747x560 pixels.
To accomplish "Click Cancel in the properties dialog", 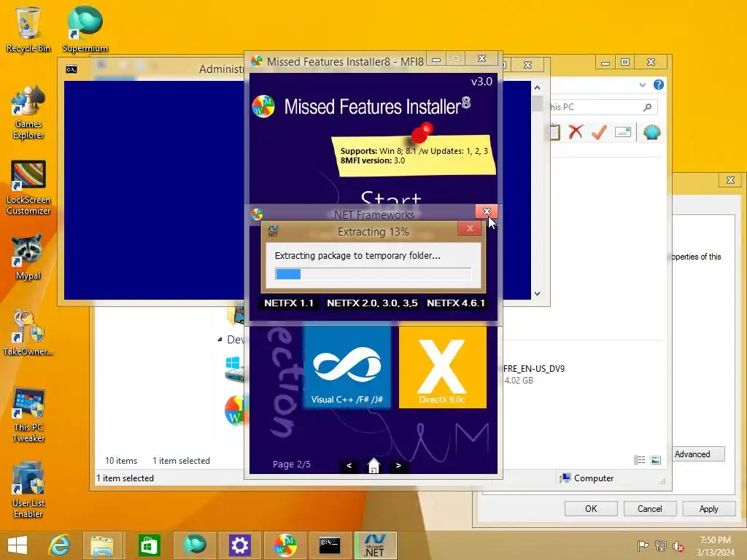I will pyautogui.click(x=650, y=508).
